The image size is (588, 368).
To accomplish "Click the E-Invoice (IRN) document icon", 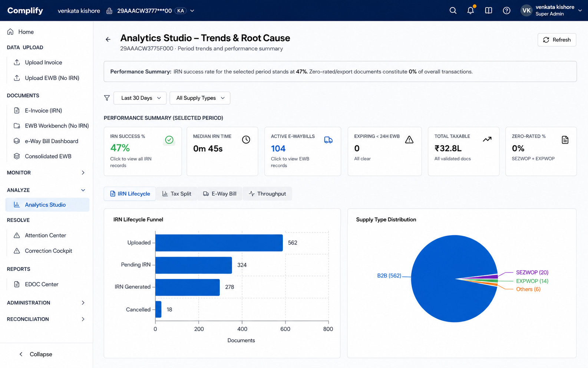I will [x=17, y=111].
